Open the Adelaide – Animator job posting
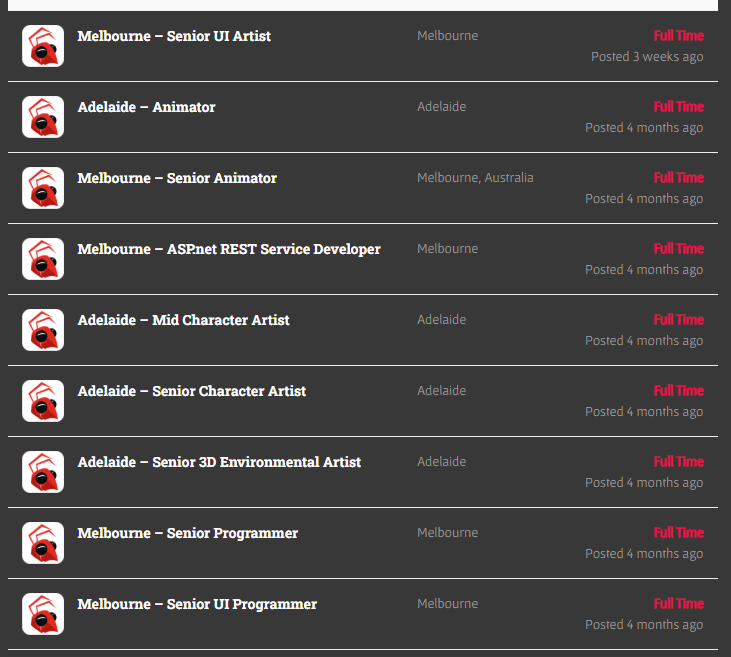Screen dimensions: 731x657 point(146,107)
